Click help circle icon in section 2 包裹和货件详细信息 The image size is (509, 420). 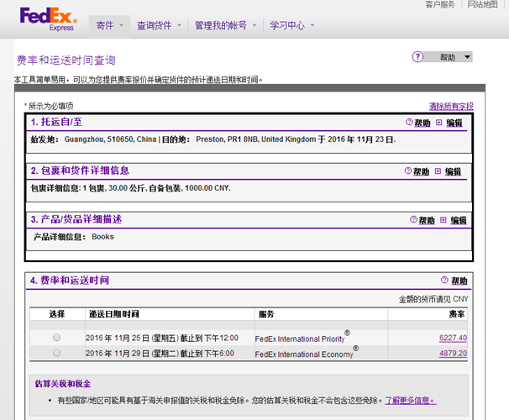(x=408, y=171)
